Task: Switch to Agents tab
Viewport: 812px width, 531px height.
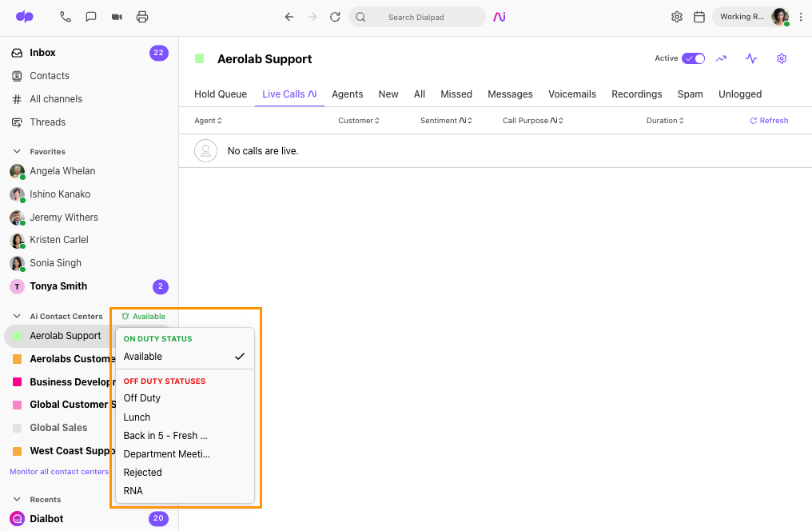Action: point(348,94)
